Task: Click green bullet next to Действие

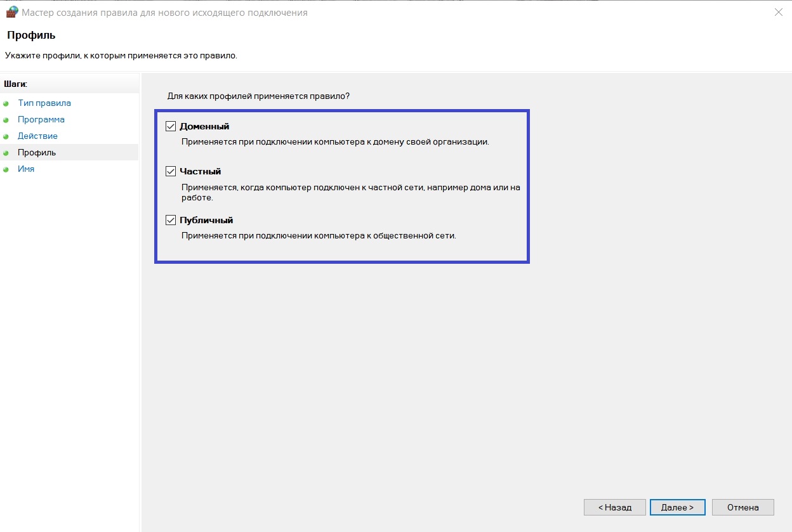Action: 6,136
